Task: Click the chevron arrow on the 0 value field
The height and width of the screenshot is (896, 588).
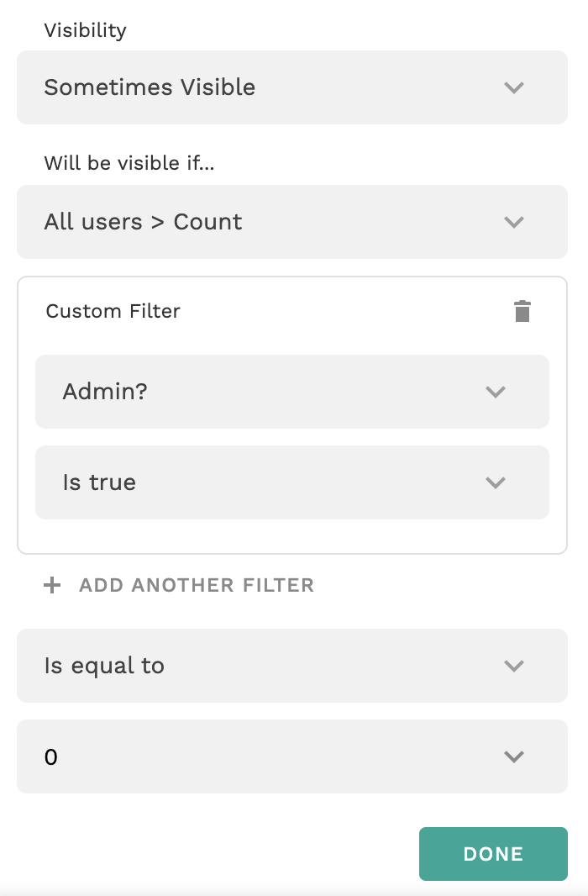Action: tap(513, 756)
